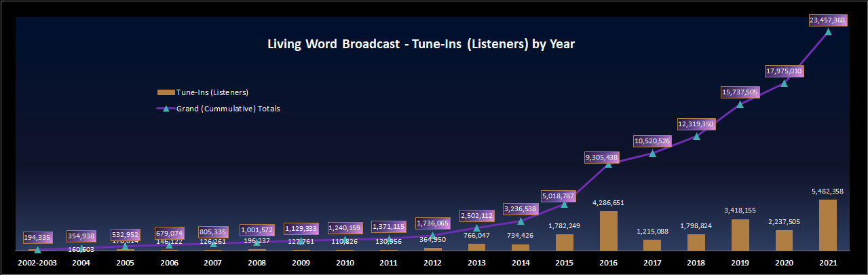This screenshot has height=275, width=868.
Task: Select the x-axis label "2002-2003"
Action: pyautogui.click(x=37, y=262)
